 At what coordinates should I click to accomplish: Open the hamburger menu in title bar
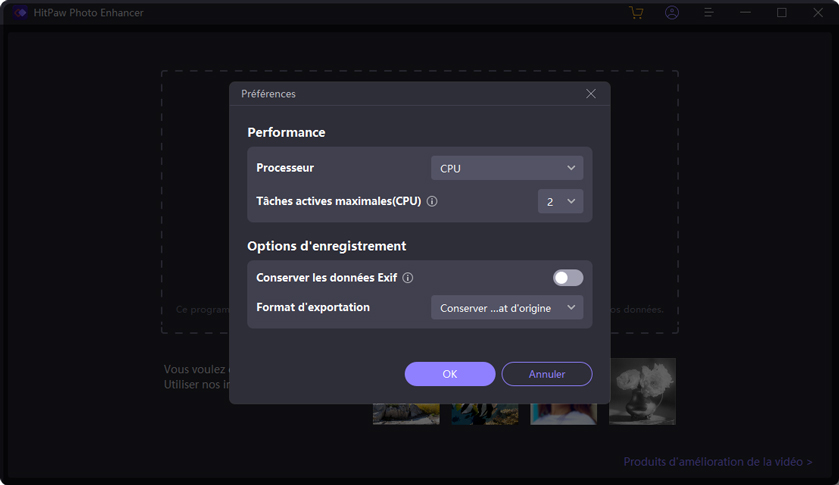(x=708, y=13)
